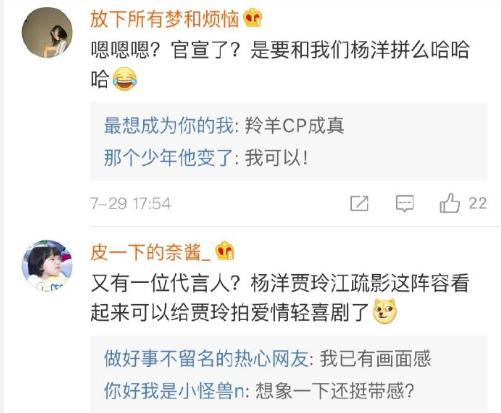Viewport: 501px width, 413px height.
Task: Tap the 22 likes count
Action: [478, 203]
